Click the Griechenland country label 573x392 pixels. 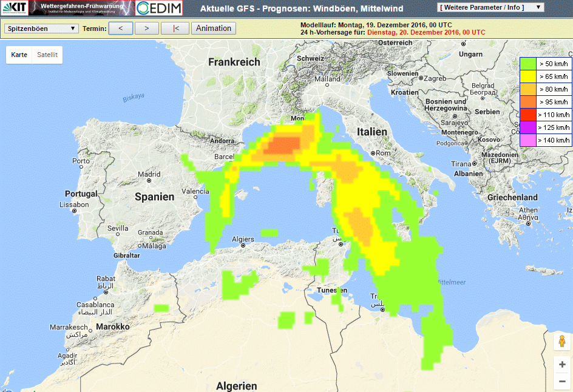[512, 197]
